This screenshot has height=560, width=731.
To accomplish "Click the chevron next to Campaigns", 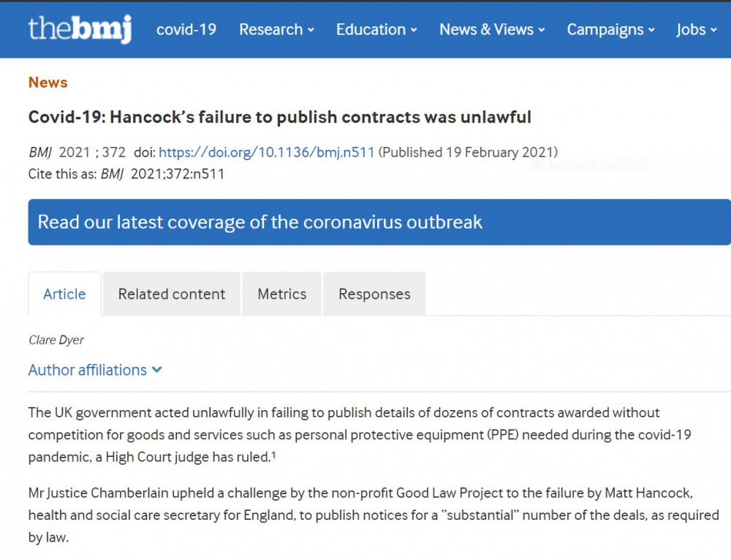I will 651,30.
